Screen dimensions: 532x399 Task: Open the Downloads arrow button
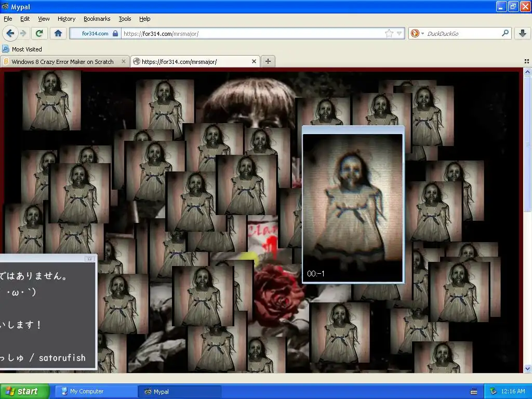[x=523, y=33]
